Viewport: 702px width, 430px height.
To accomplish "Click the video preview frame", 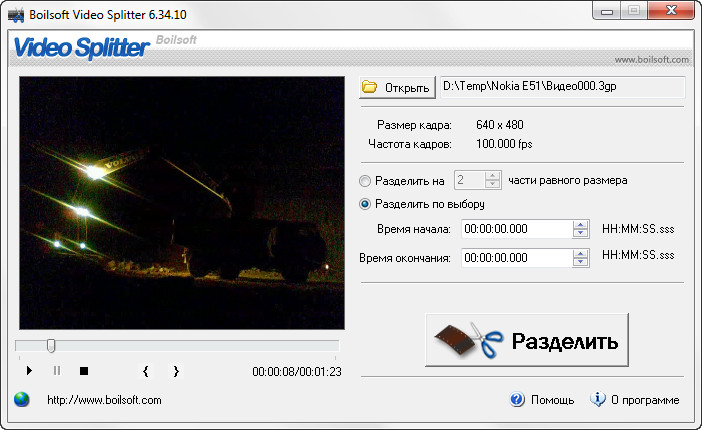I will click(182, 203).
